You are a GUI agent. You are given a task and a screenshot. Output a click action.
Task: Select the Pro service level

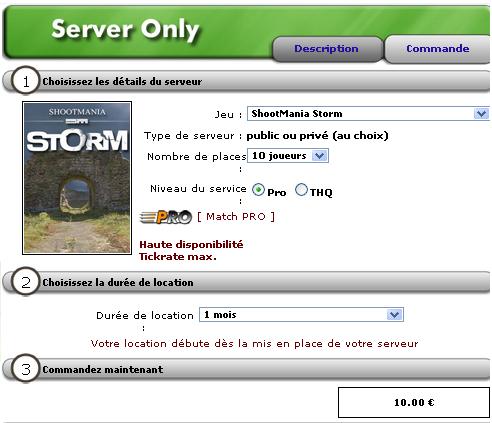coord(258,190)
